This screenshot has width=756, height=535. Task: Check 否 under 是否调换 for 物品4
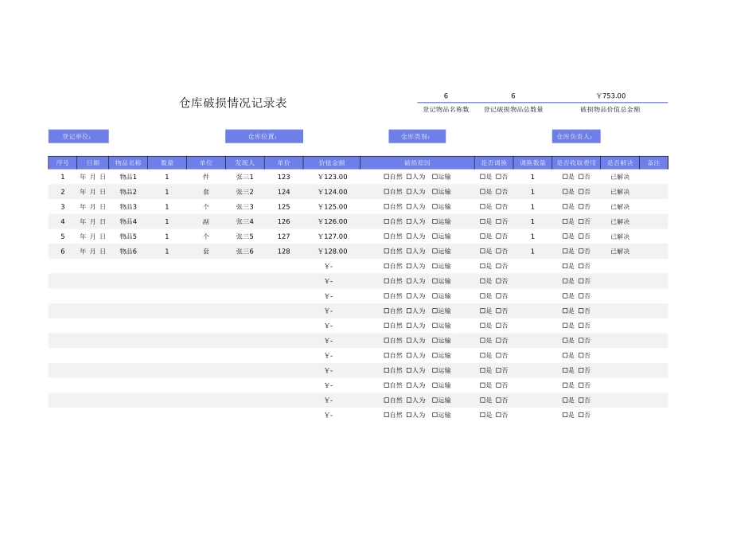pyautogui.click(x=498, y=221)
